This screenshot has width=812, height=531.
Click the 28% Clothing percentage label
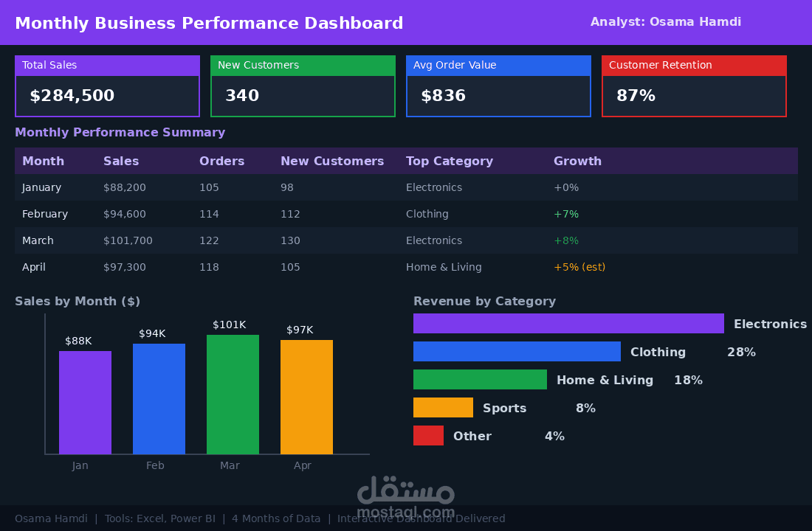(742, 352)
